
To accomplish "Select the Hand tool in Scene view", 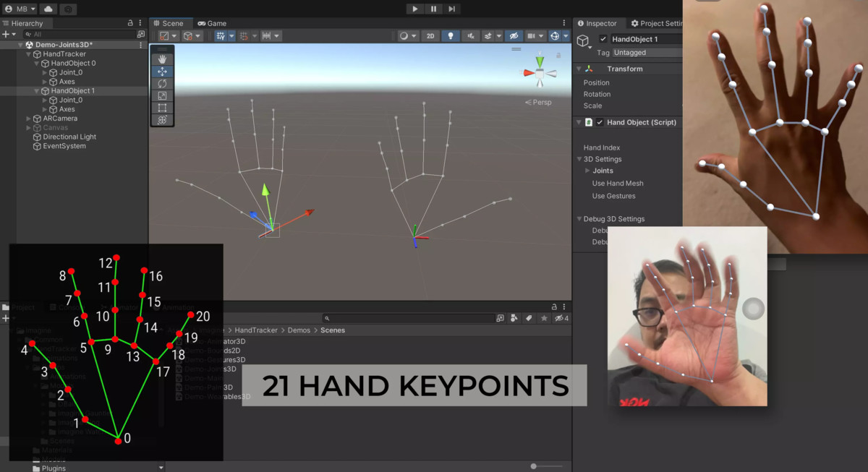I will [163, 59].
